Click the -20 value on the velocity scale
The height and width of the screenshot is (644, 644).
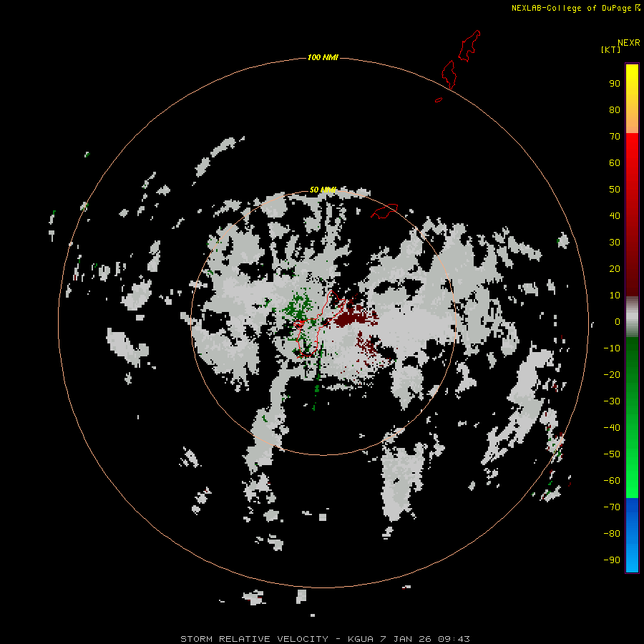click(612, 374)
